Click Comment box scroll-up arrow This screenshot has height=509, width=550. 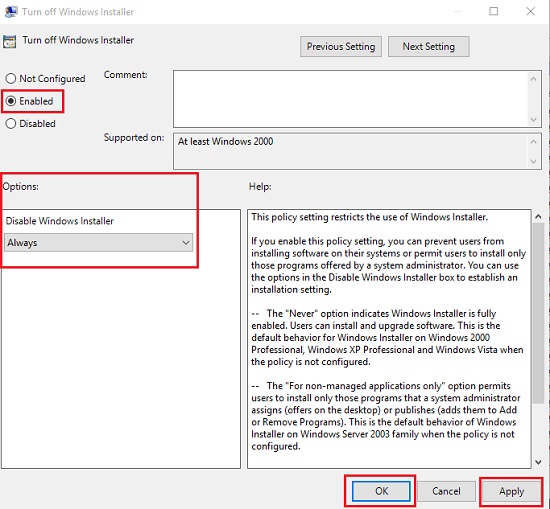click(x=534, y=79)
